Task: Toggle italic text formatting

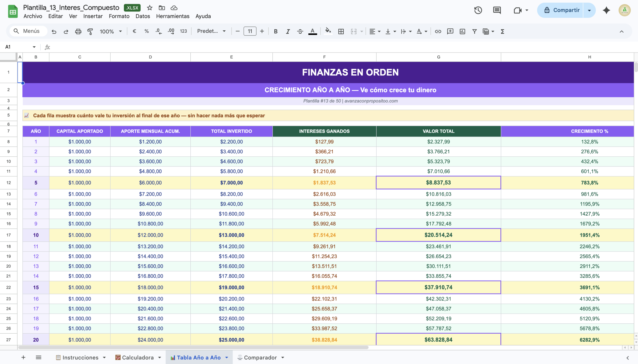Action: (x=288, y=31)
